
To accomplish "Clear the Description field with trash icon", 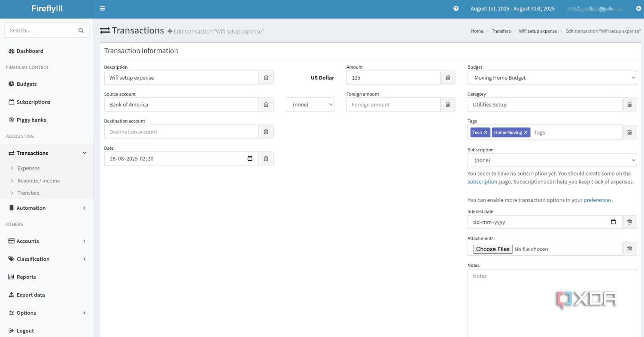I will 266,78.
